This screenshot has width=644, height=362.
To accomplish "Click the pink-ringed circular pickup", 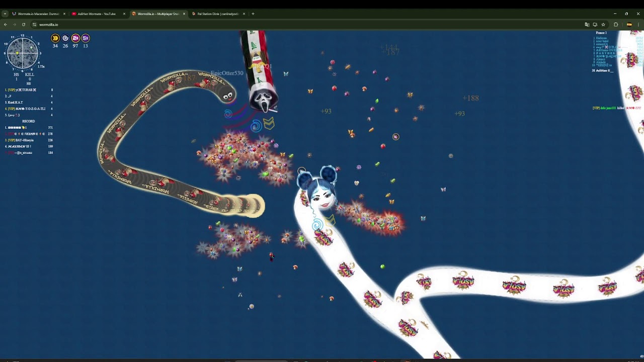I will (395, 137).
